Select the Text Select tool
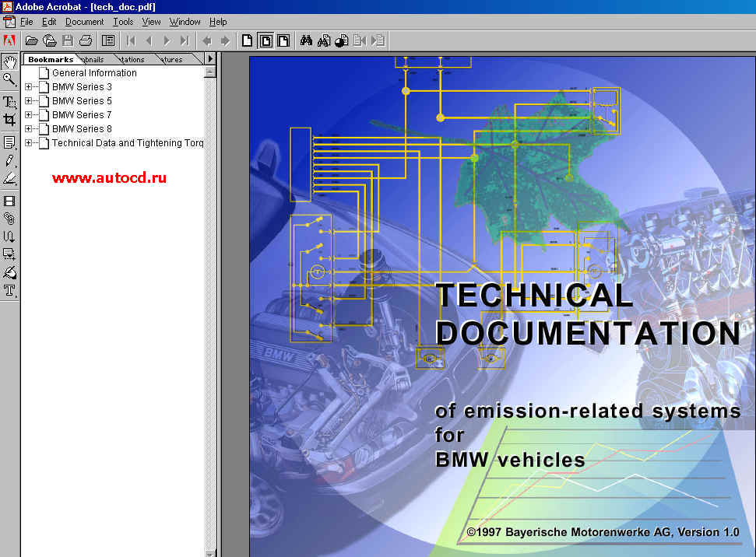 click(x=9, y=102)
